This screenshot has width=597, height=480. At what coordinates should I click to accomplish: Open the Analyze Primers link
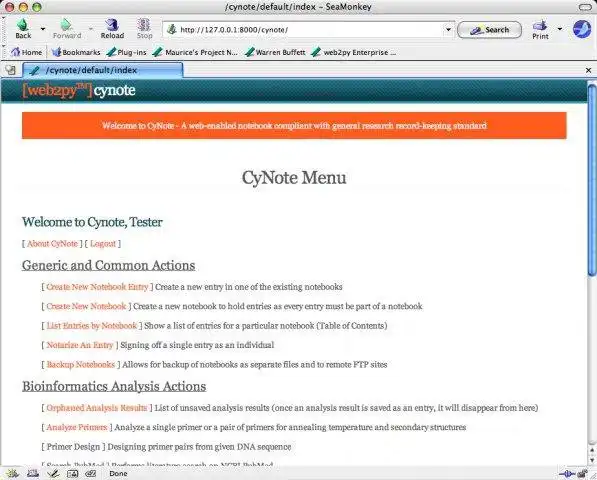77,427
